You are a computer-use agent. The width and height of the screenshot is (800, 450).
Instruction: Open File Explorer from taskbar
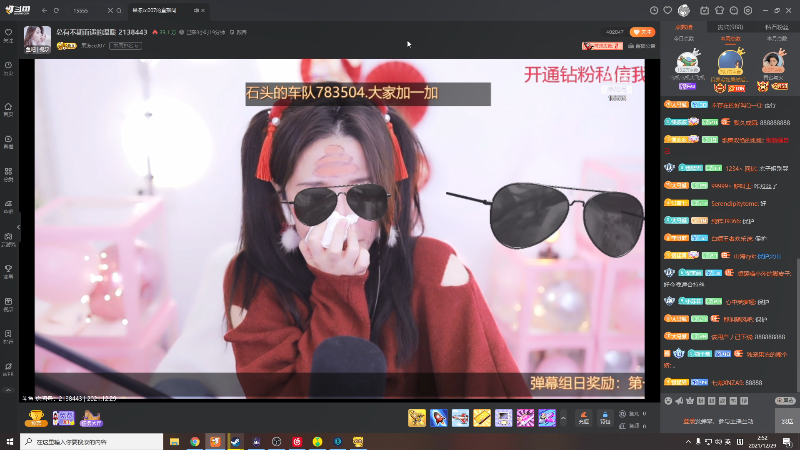click(x=174, y=441)
